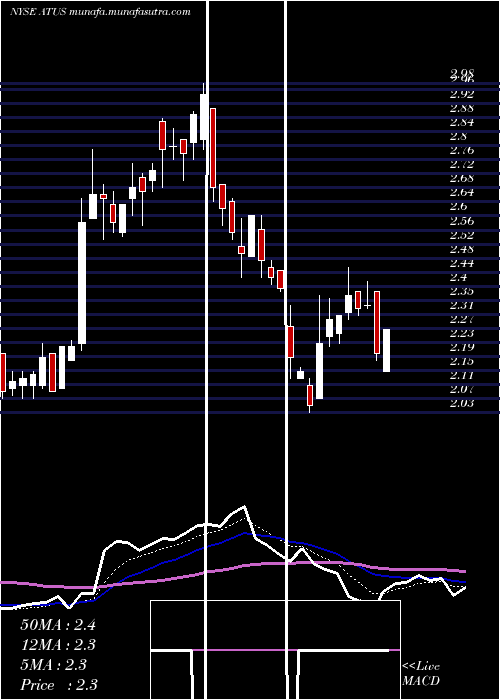
Task: Click the 50MA : 2.4 legend entry
Action: click(58, 625)
